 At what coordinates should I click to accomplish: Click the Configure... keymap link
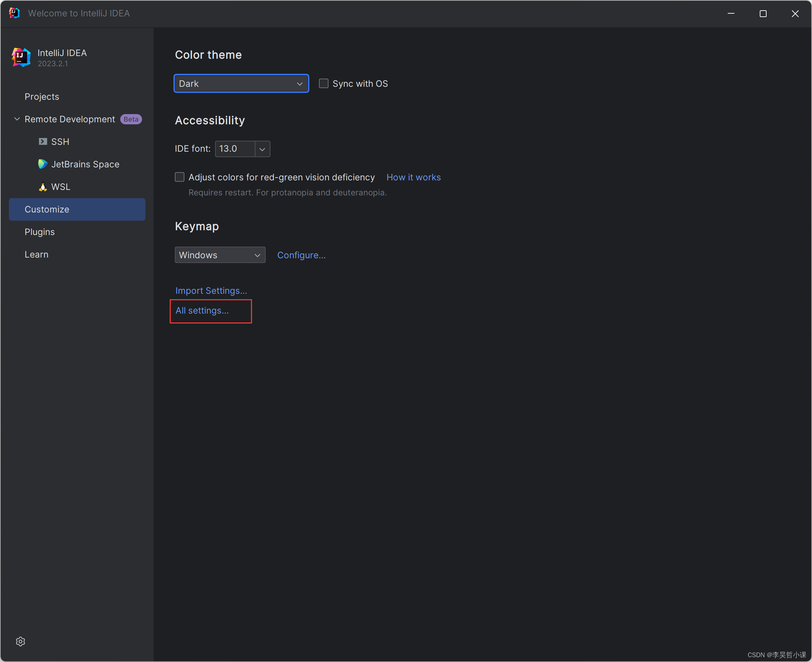[301, 255]
